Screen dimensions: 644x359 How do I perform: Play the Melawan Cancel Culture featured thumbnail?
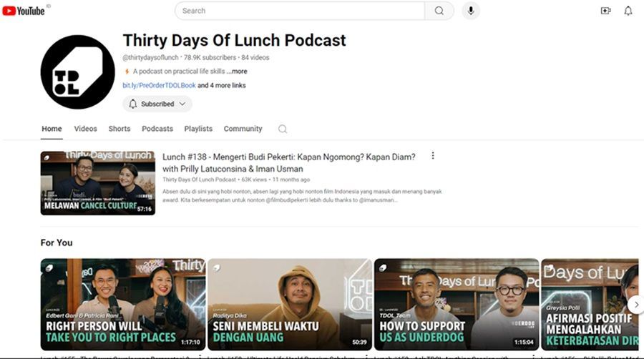(98, 183)
